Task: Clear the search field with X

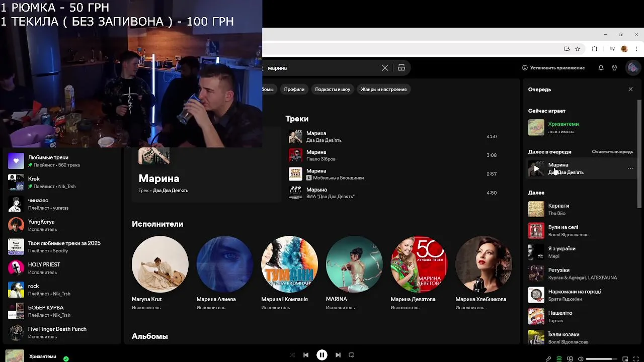Action: [x=385, y=68]
